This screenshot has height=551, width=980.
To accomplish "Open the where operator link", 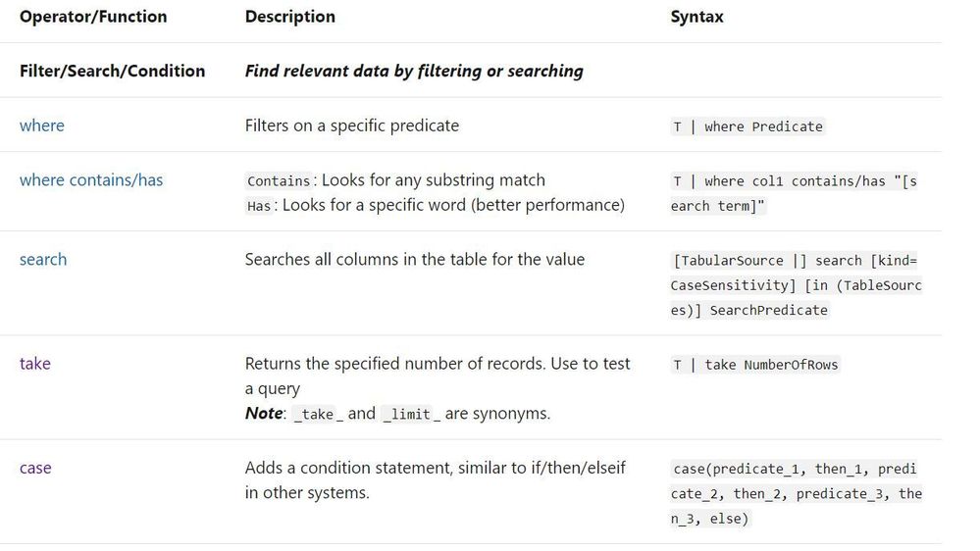I will pyautogui.click(x=42, y=125).
